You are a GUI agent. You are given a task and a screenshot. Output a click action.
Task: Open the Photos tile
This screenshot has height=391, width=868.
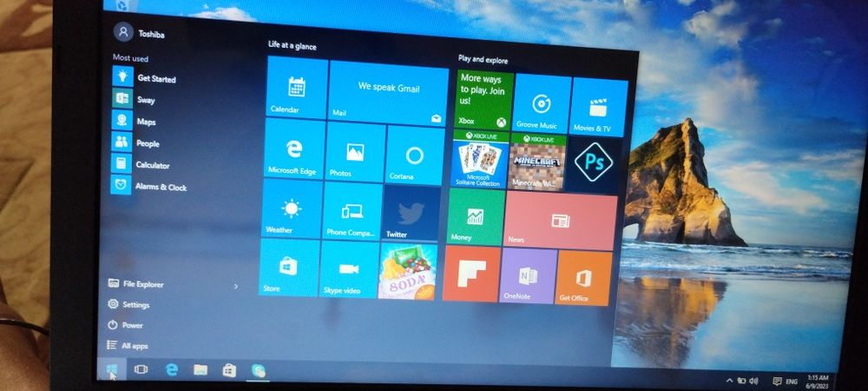(x=355, y=152)
